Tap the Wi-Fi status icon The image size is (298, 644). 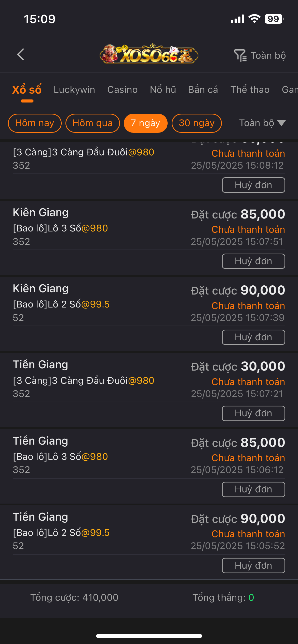(254, 19)
